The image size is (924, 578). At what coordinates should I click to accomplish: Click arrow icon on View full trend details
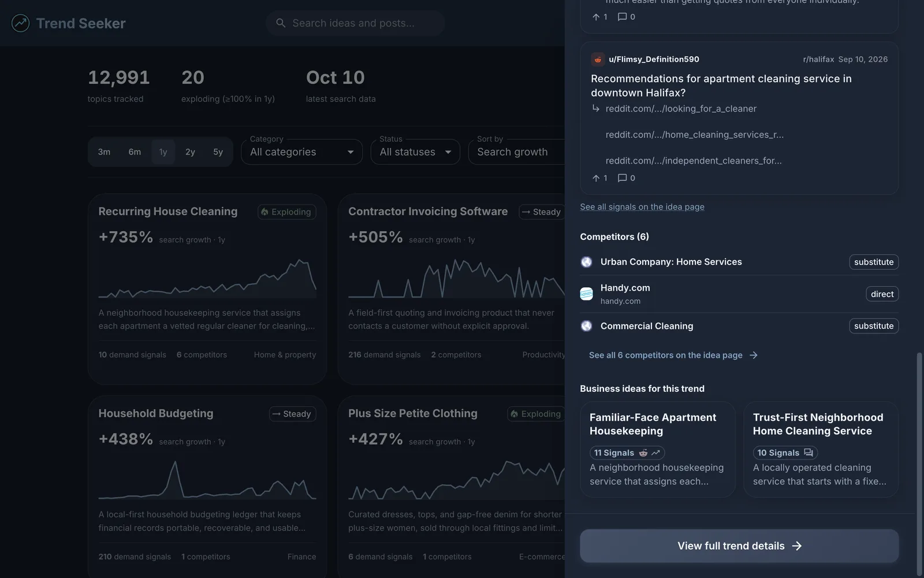796,546
